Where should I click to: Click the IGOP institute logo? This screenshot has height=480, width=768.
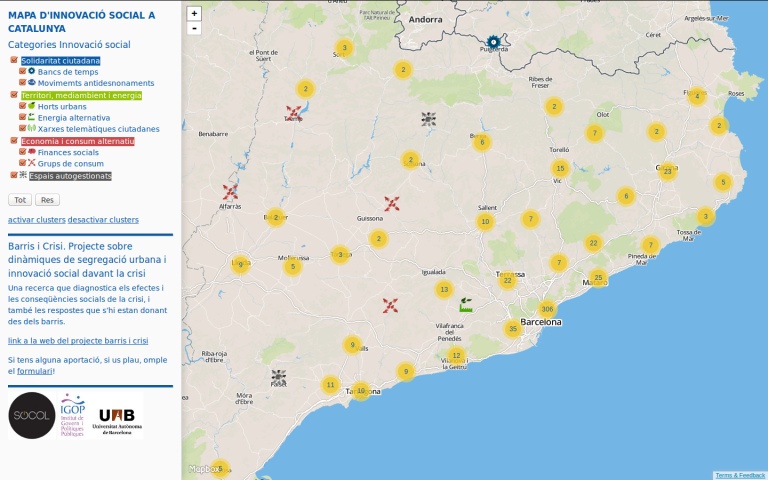click(73, 416)
